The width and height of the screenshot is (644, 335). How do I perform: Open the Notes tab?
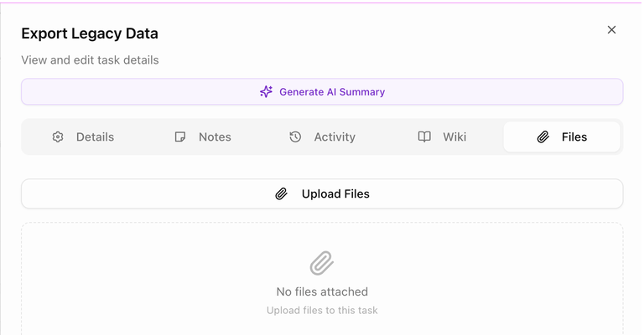(x=203, y=137)
